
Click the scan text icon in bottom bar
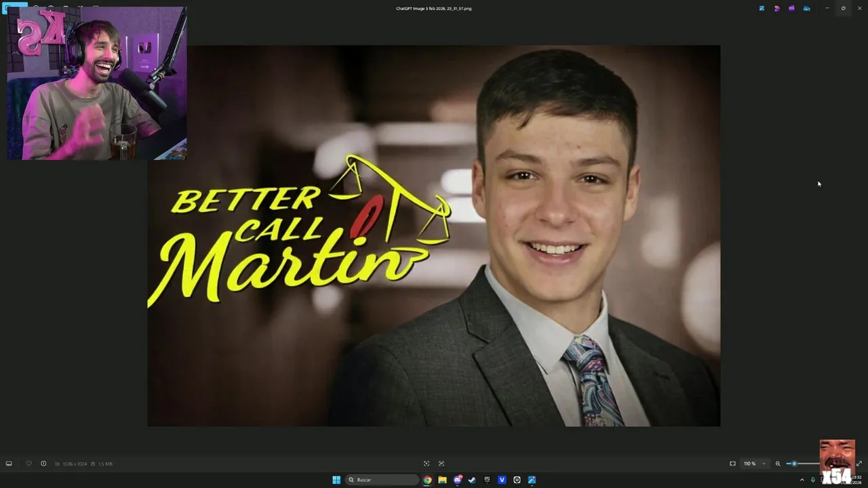[441, 464]
